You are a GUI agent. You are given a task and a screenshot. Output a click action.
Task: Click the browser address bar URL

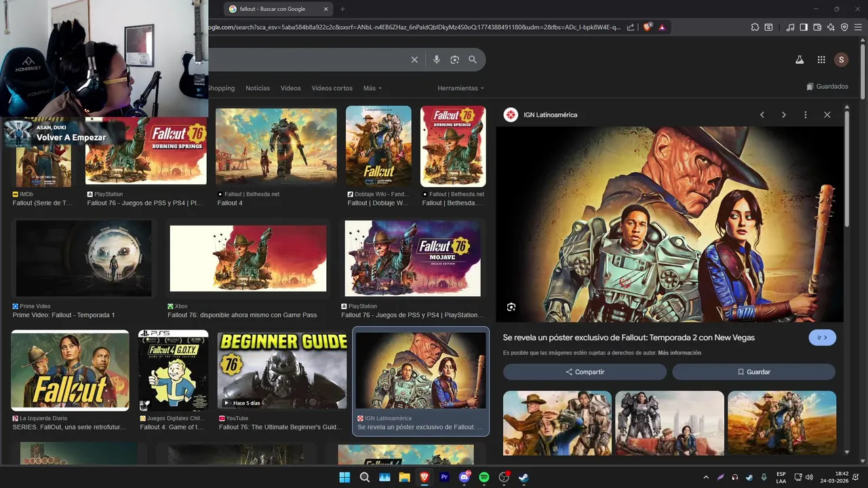tap(414, 27)
